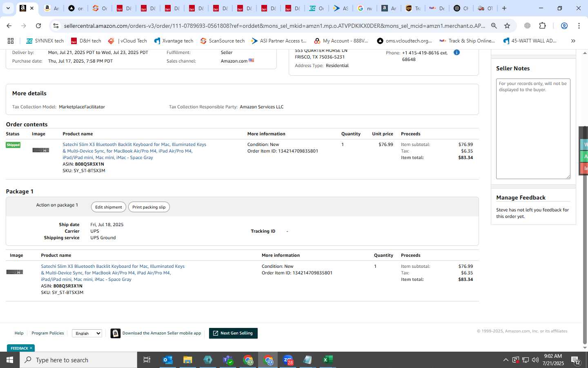
Task: Open File Explorer from the taskbar
Action: tap(187, 360)
